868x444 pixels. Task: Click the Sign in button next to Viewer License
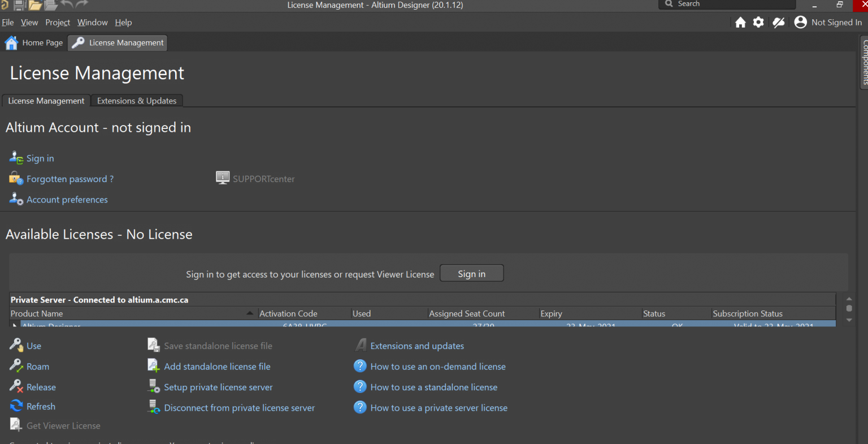click(472, 274)
